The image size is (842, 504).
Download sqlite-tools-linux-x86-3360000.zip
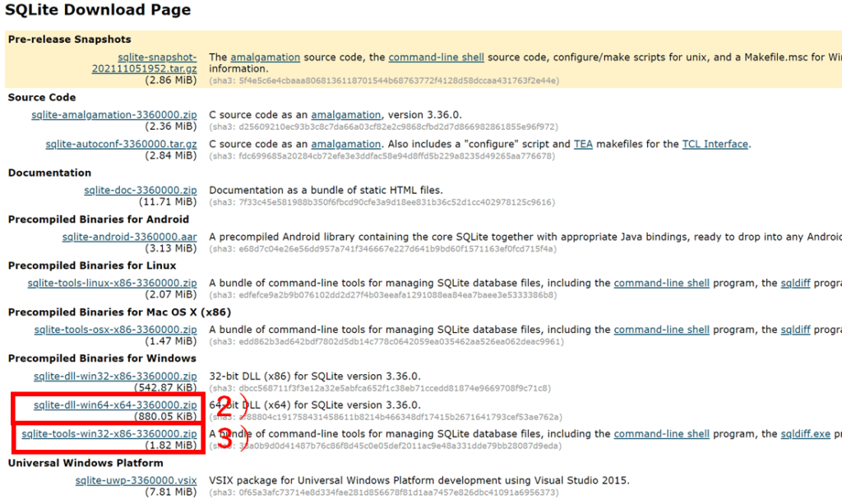pyautogui.click(x=112, y=283)
